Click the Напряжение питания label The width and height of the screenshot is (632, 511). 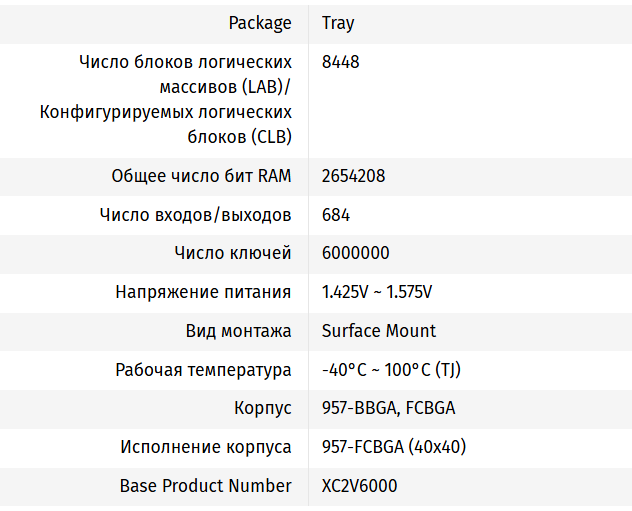tap(203, 292)
